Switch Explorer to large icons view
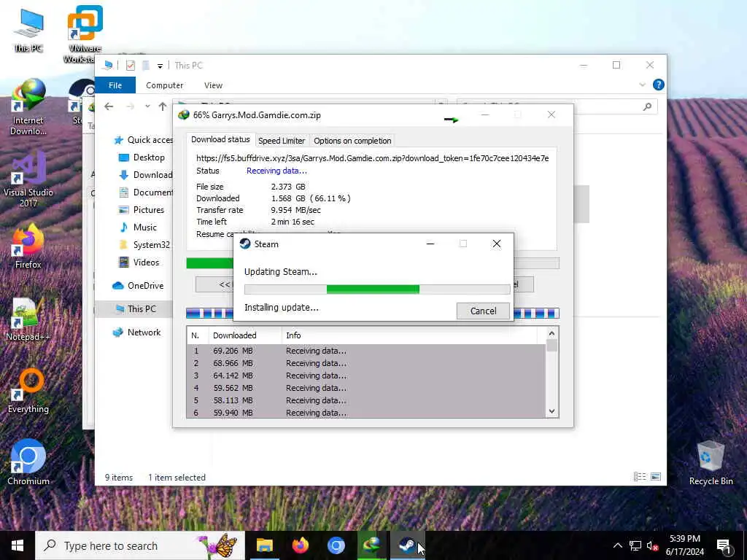The height and width of the screenshot is (560, 747). click(x=656, y=477)
